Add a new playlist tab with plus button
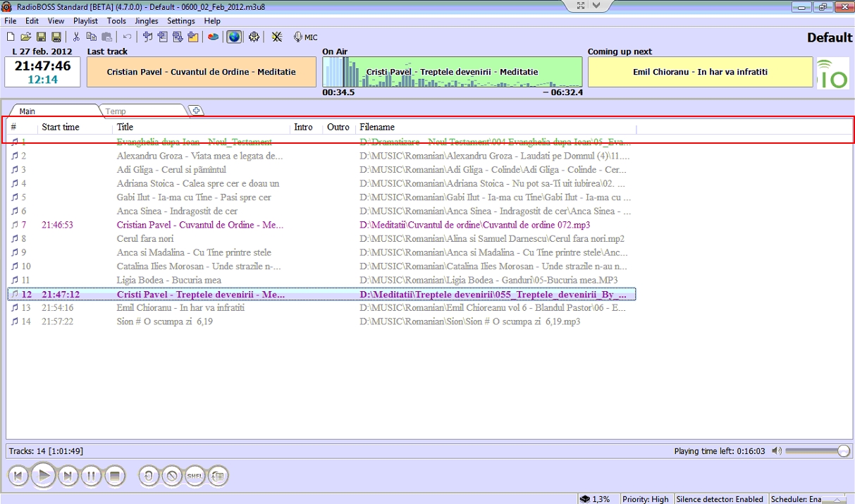This screenshot has width=855, height=504. (x=196, y=111)
